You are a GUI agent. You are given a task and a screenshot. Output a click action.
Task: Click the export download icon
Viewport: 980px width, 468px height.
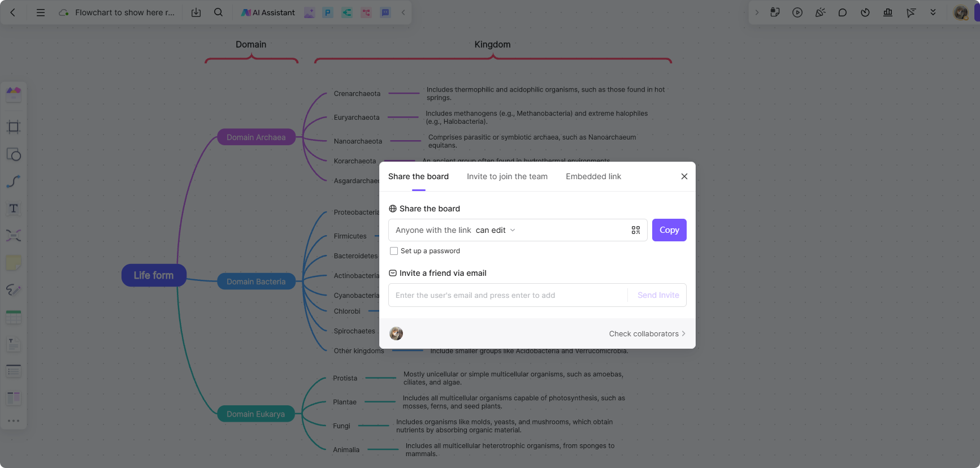tap(196, 12)
